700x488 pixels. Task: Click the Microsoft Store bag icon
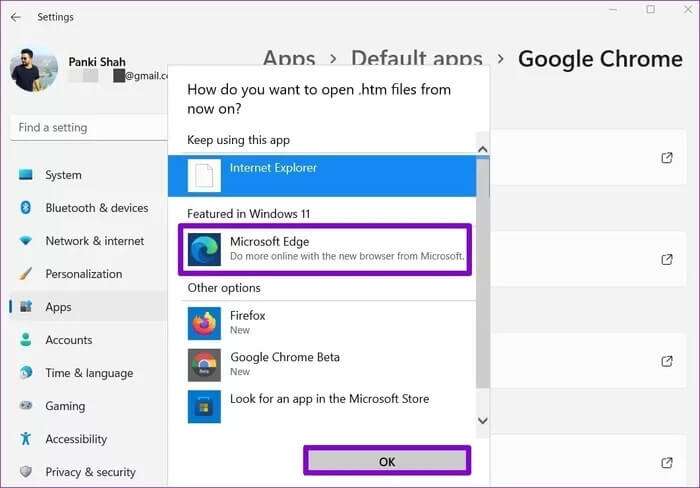click(204, 406)
